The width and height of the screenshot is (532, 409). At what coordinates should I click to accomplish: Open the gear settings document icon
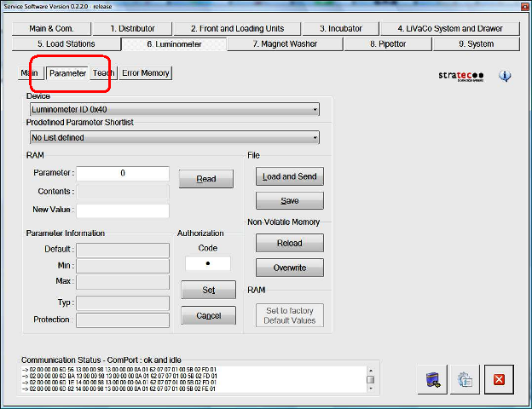tap(465, 380)
